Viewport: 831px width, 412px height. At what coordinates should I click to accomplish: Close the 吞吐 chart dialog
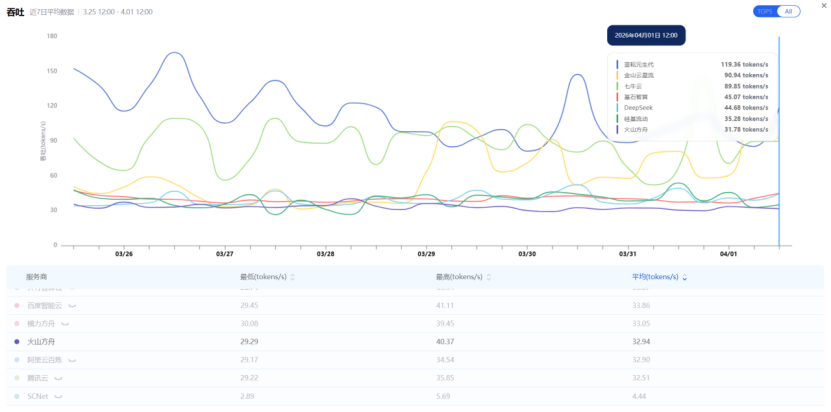(824, 5)
